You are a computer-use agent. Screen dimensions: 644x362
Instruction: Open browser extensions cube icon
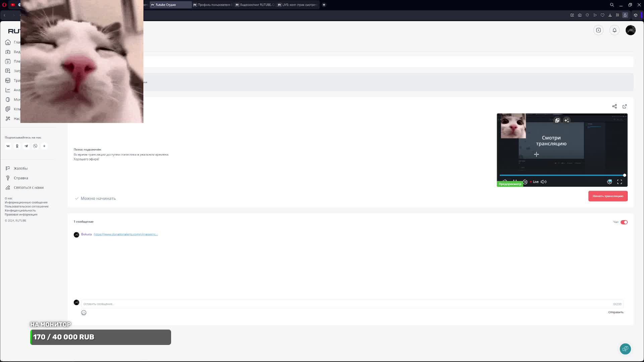(x=636, y=15)
